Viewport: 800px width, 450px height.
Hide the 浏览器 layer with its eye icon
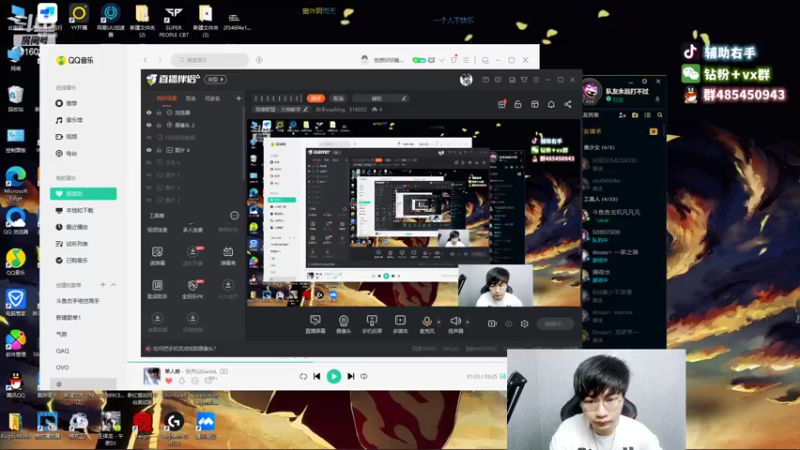[x=149, y=112]
